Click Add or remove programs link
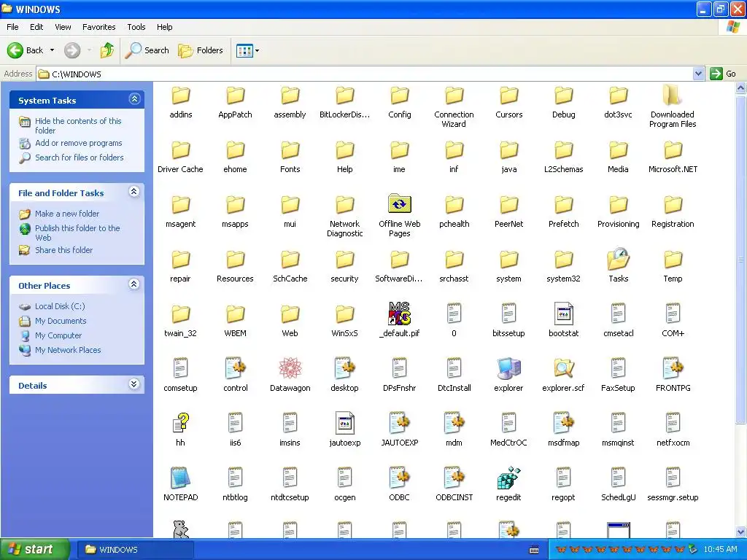747x560 pixels. [x=79, y=143]
